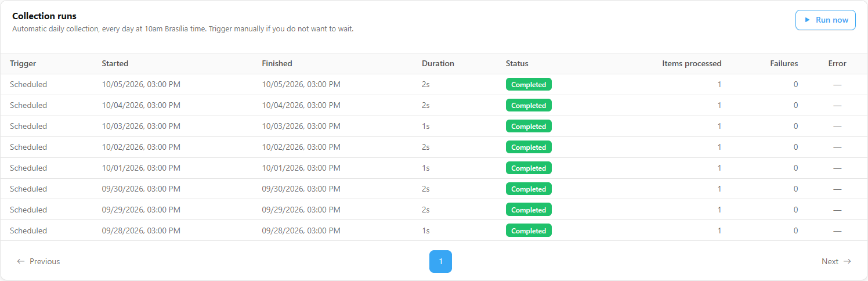This screenshot has width=868, height=281.
Task: Click the Started cell 09/28/2026, 03:00 PM
Action: coord(141,230)
